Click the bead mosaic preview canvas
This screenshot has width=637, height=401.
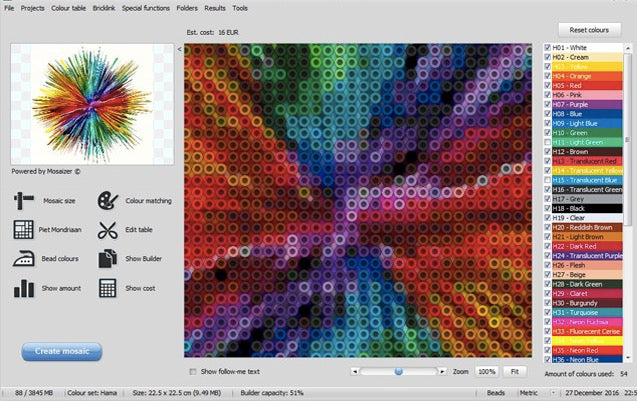358,201
